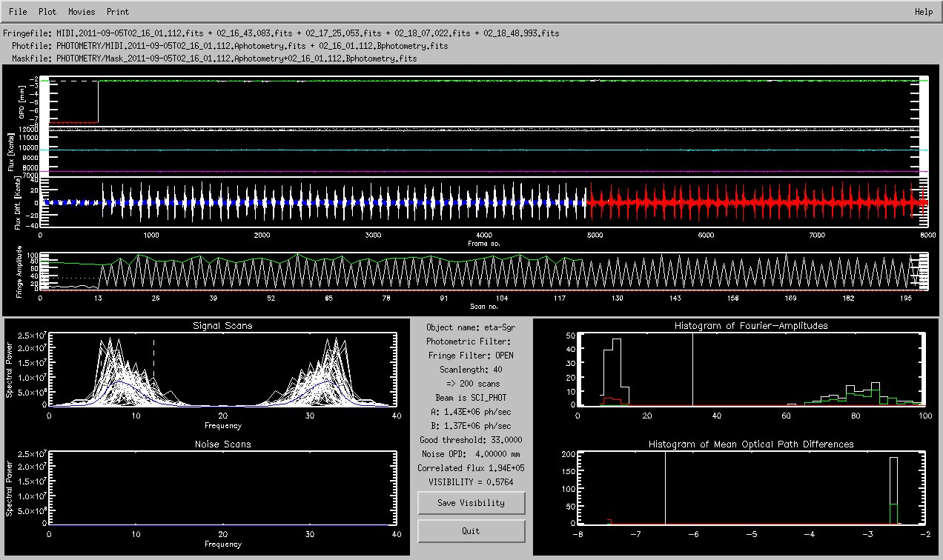Click the red OPD segment in the OPD plot

(x=69, y=122)
